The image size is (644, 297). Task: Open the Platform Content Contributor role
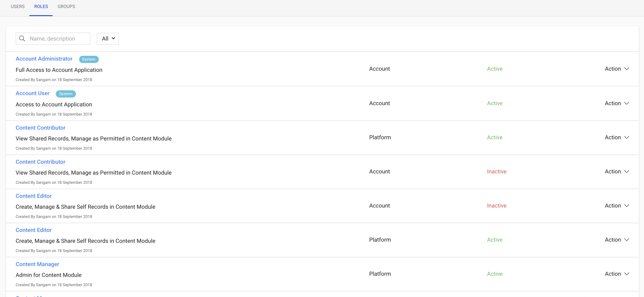[41, 128]
